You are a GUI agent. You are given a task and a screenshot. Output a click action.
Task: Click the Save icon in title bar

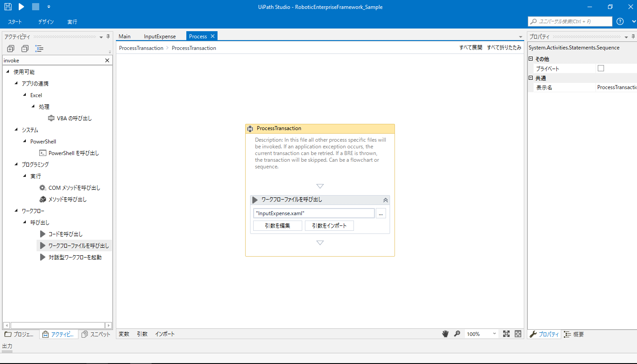pyautogui.click(x=8, y=7)
